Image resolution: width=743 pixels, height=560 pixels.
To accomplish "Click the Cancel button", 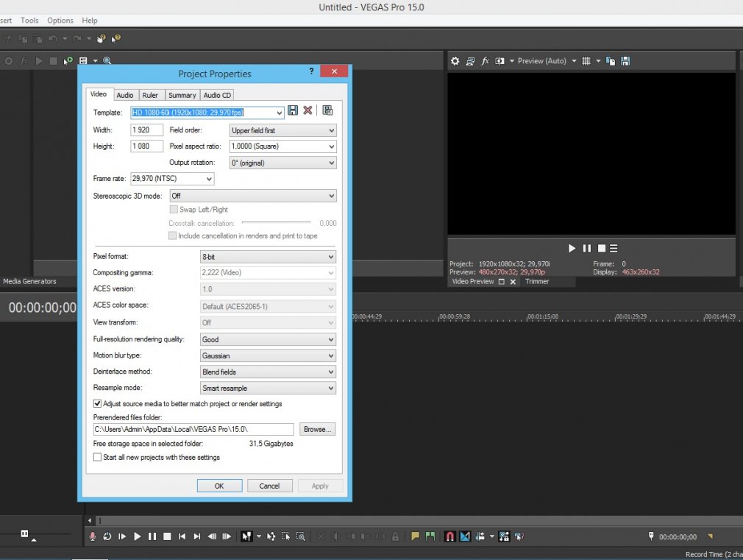I will [x=270, y=486].
